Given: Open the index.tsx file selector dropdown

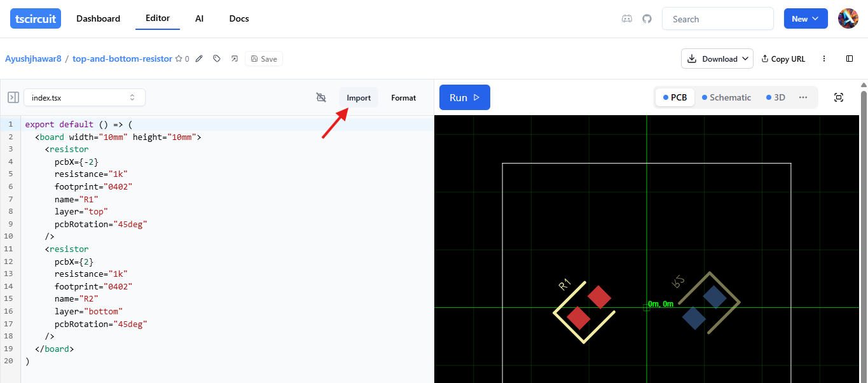Looking at the screenshot, I should tap(84, 97).
